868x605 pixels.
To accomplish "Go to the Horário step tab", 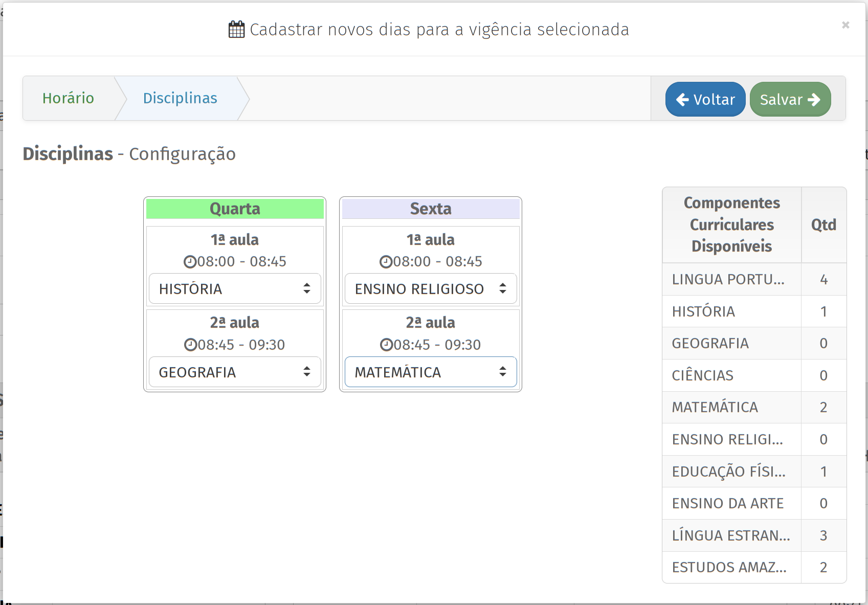I will (x=68, y=98).
